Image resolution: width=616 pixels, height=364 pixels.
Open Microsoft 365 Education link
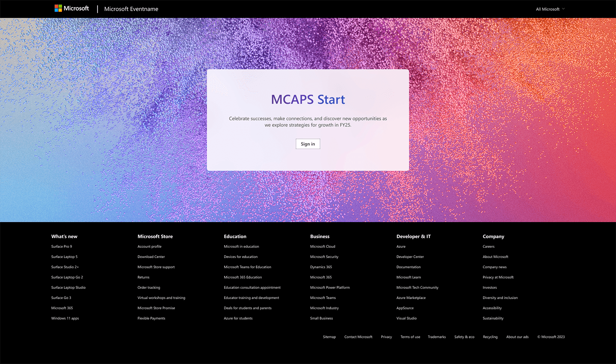pyautogui.click(x=243, y=277)
